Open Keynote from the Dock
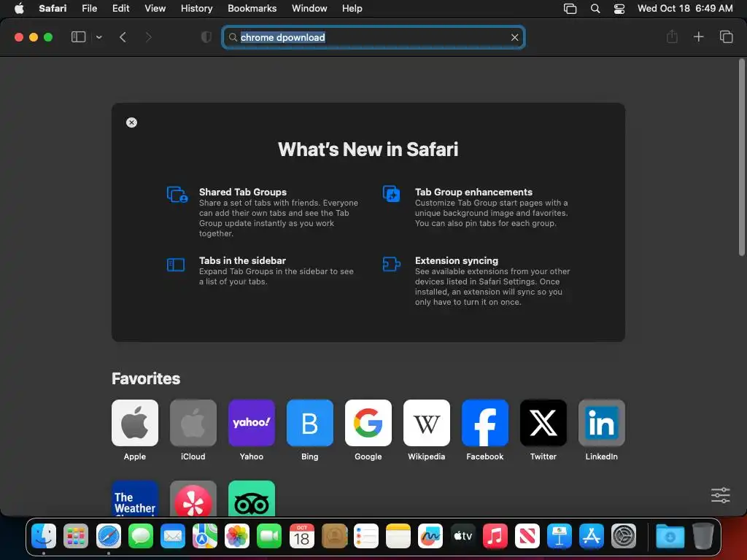 tap(560, 536)
